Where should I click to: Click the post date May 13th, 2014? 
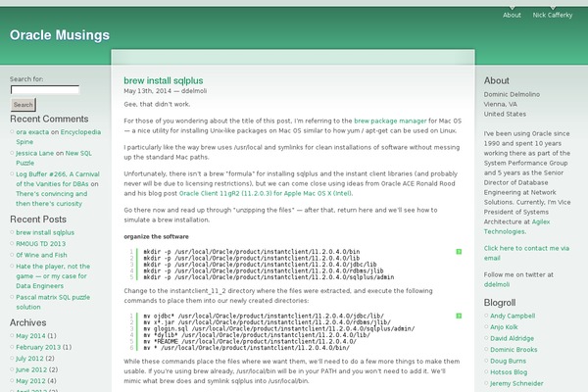coord(147,91)
